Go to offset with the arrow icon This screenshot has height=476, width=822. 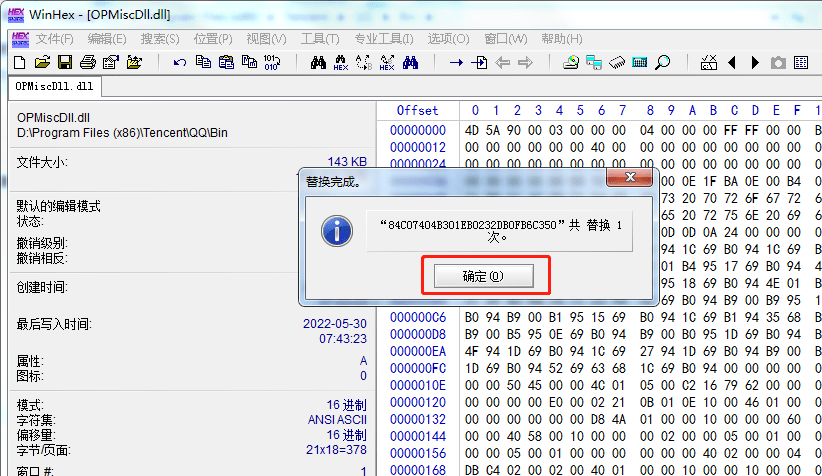456,63
